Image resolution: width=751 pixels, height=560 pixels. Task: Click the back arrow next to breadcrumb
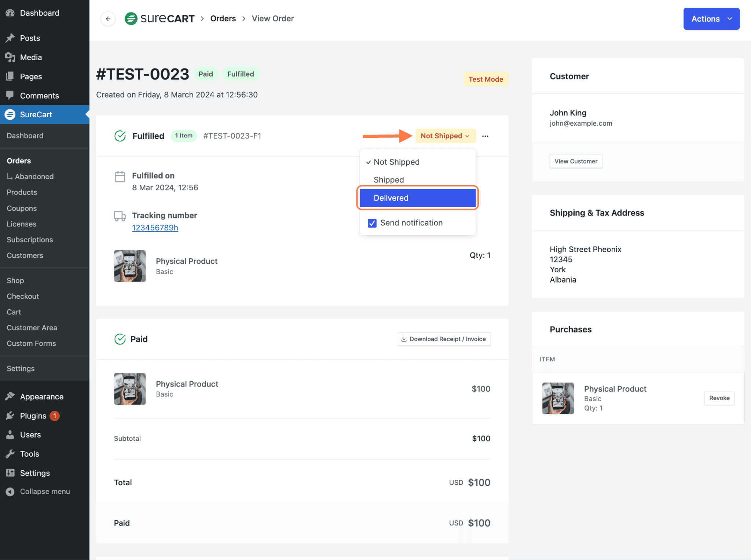[107, 19]
